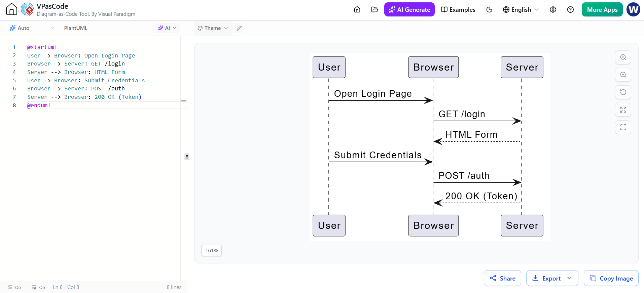Image resolution: width=644 pixels, height=293 pixels.
Task: Click the code line 'POST /auth'
Action: [76, 88]
